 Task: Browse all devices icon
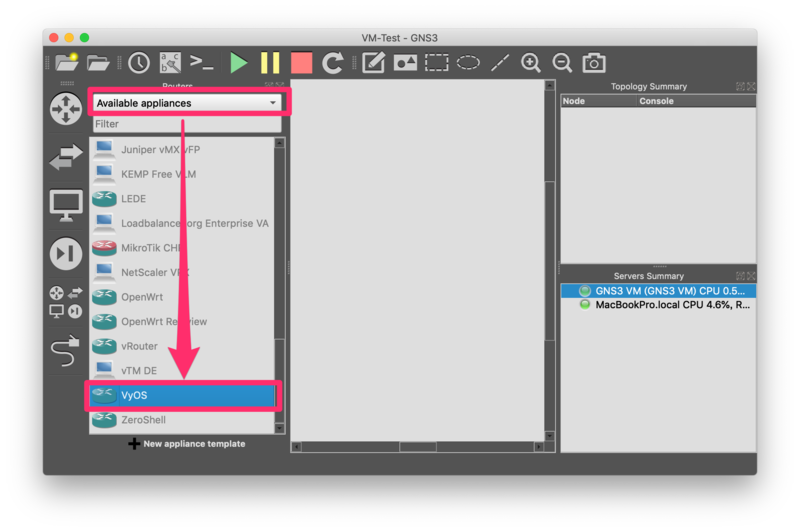click(x=66, y=302)
